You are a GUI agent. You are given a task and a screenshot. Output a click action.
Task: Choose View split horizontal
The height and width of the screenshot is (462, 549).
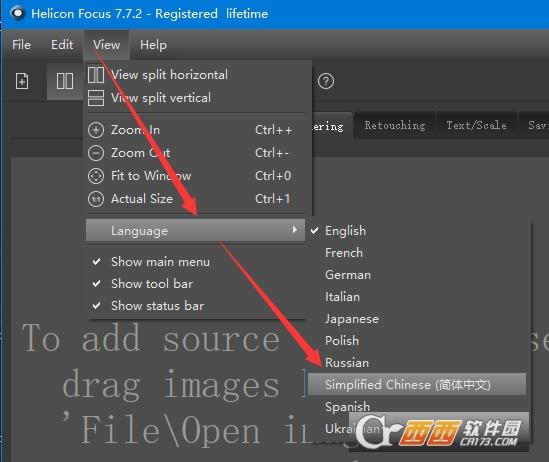(x=196, y=75)
